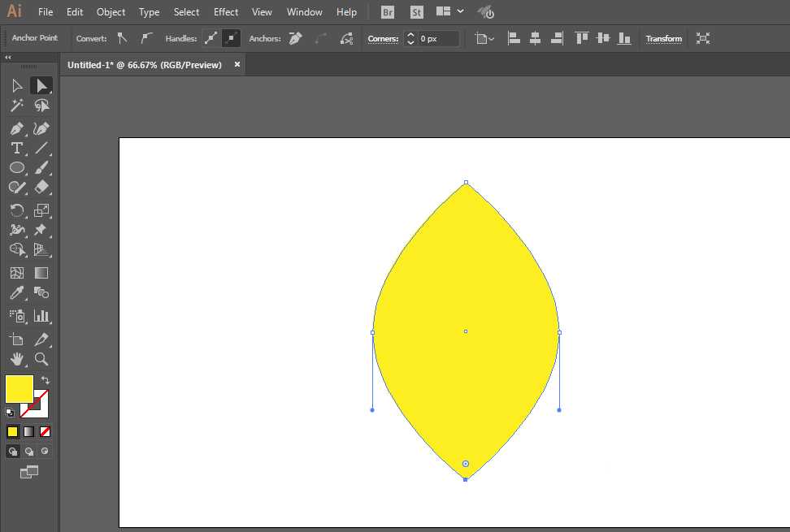The width and height of the screenshot is (790, 532).
Task: Open the Object menu
Action: pyautogui.click(x=111, y=12)
